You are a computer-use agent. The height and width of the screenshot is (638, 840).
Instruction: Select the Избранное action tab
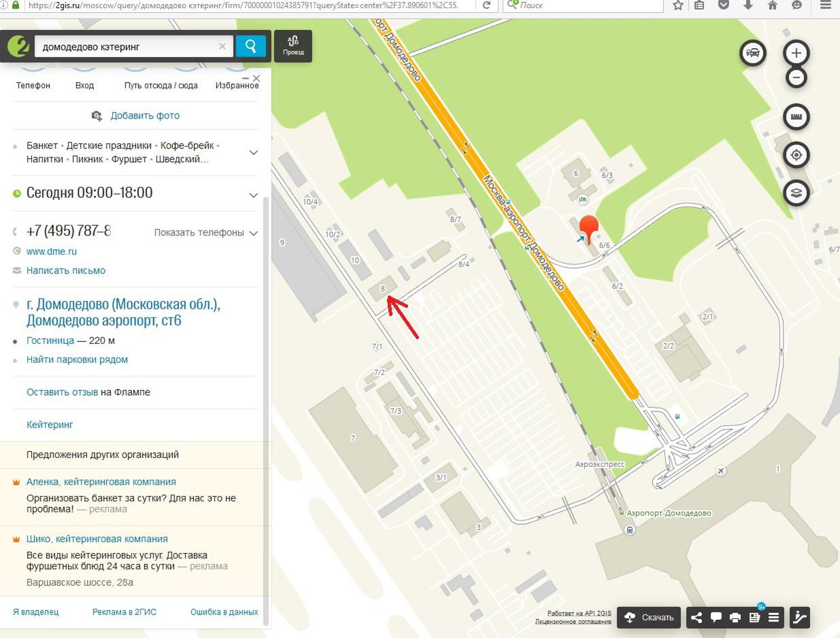tap(237, 85)
